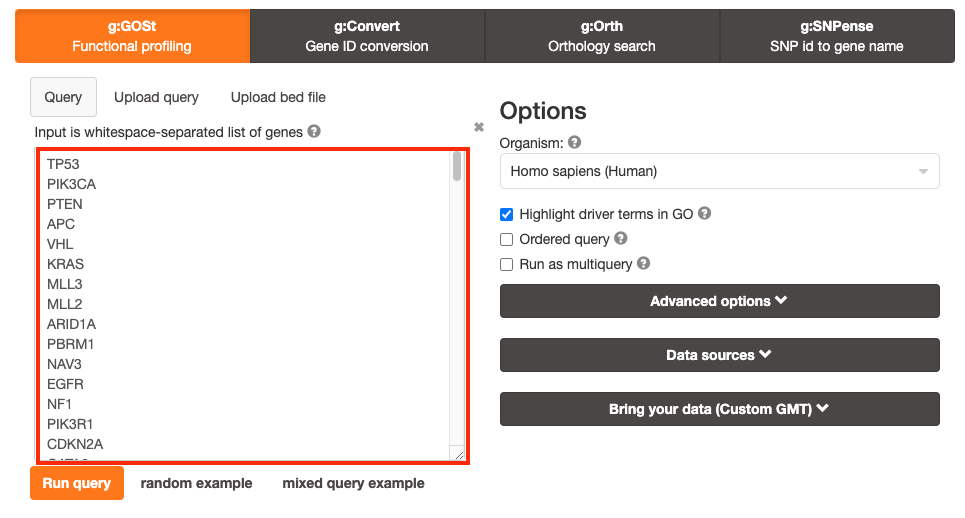The image size is (965, 518).
Task: Expand Bring your data (Custom GMT)
Action: [x=719, y=409]
